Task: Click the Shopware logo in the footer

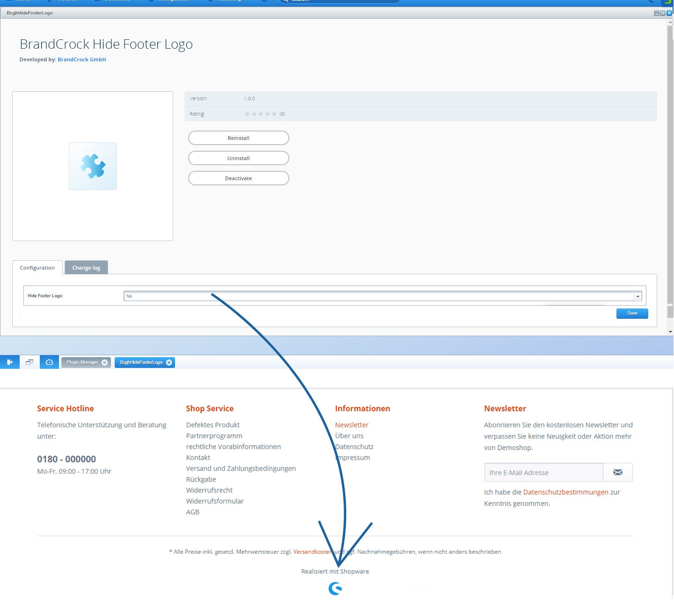Action: pyautogui.click(x=335, y=588)
